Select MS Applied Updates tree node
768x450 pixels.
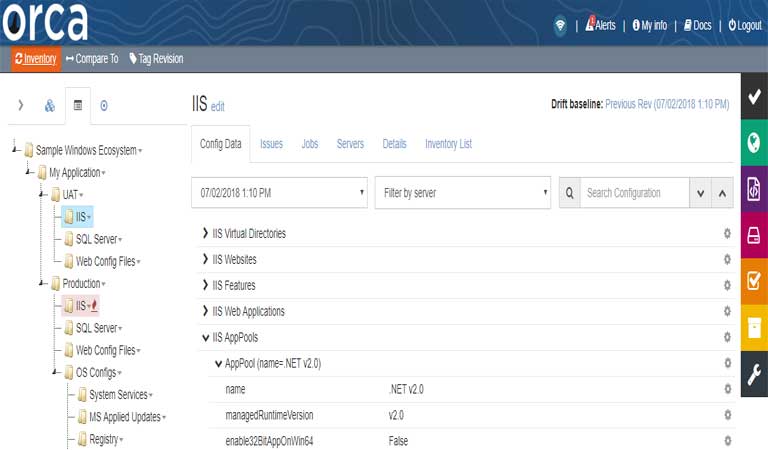(x=125, y=417)
